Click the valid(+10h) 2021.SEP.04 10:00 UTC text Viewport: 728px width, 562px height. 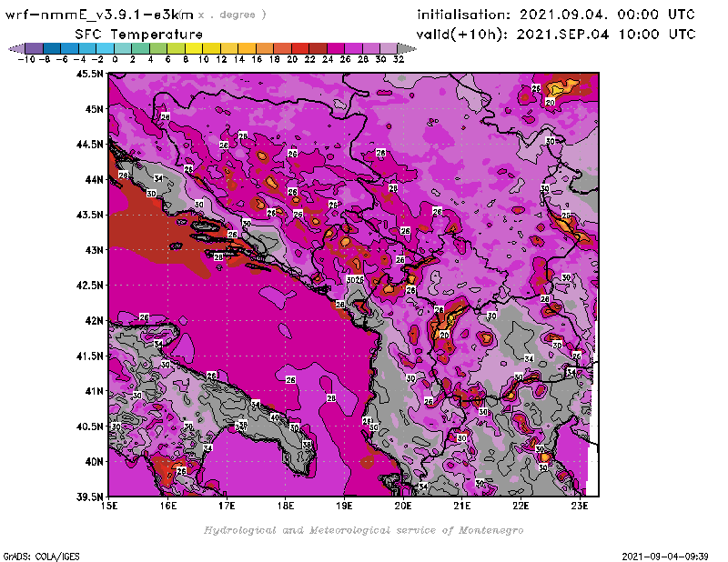pos(556,35)
